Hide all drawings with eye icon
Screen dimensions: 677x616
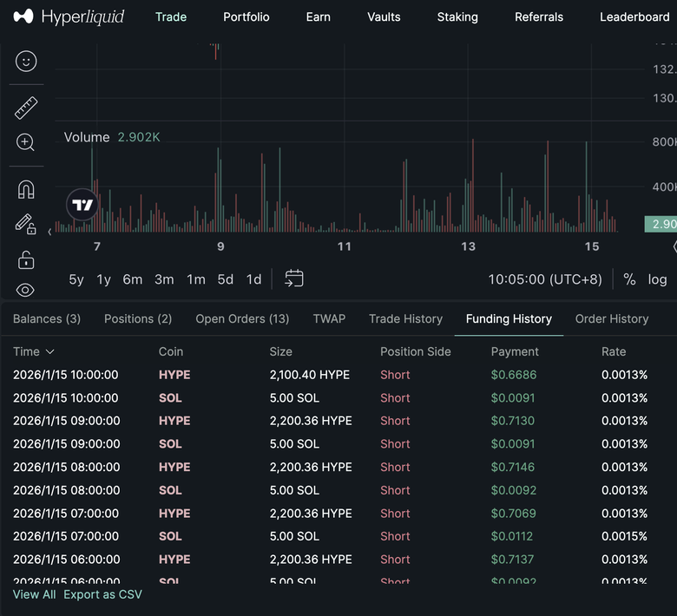point(25,290)
